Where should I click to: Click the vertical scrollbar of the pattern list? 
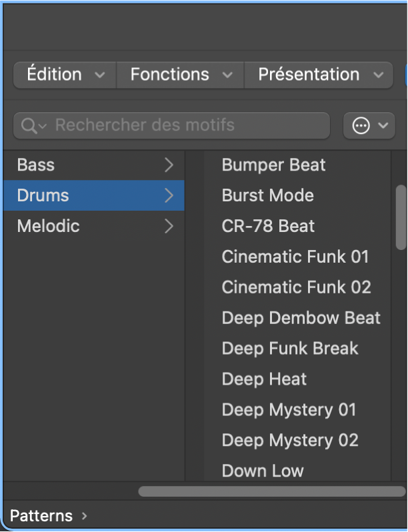[401, 217]
